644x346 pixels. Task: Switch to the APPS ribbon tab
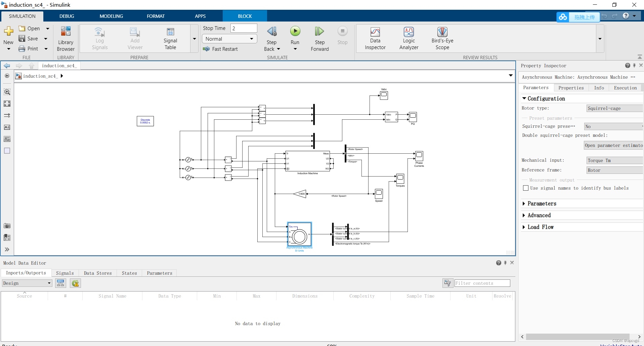tap(200, 16)
